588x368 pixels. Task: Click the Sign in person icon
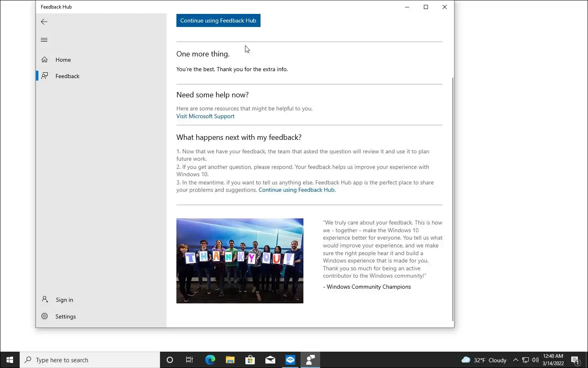(x=45, y=300)
